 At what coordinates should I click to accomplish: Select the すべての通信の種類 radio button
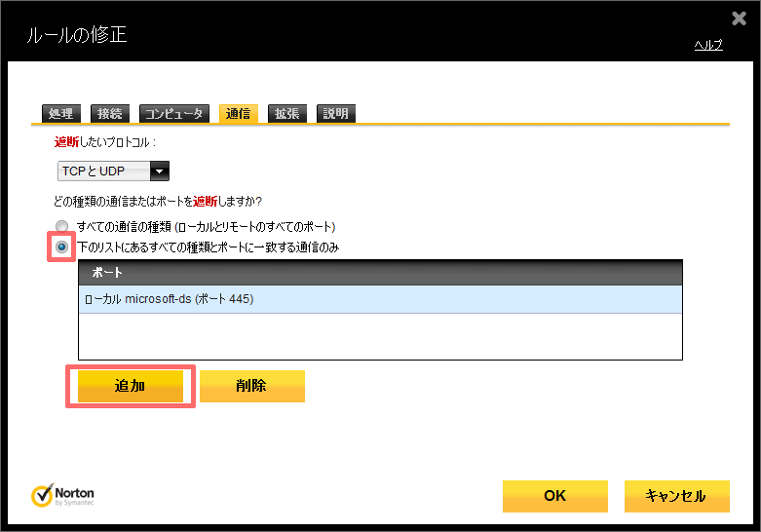click(x=62, y=227)
